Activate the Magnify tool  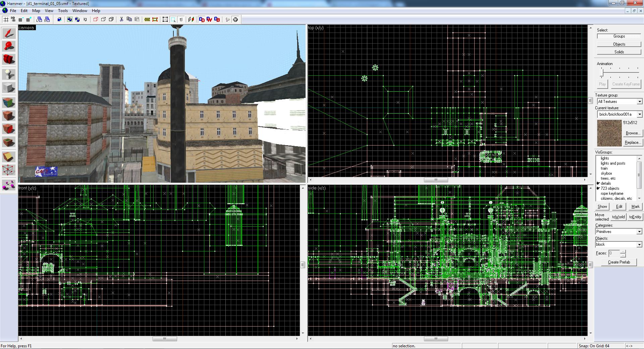coord(9,46)
